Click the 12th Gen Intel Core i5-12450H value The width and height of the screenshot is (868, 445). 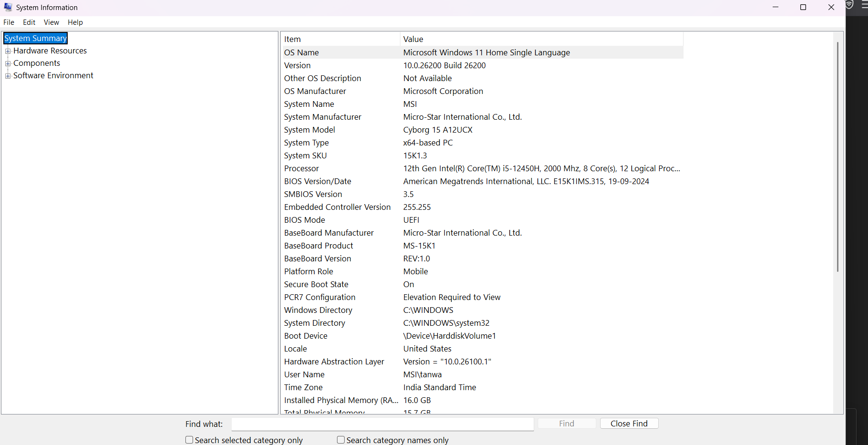[542, 168]
